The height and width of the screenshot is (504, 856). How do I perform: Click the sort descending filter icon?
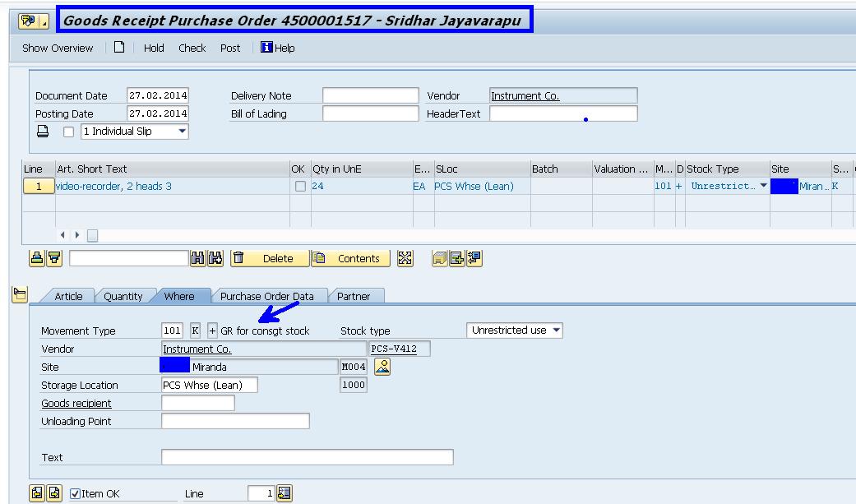coord(53,257)
